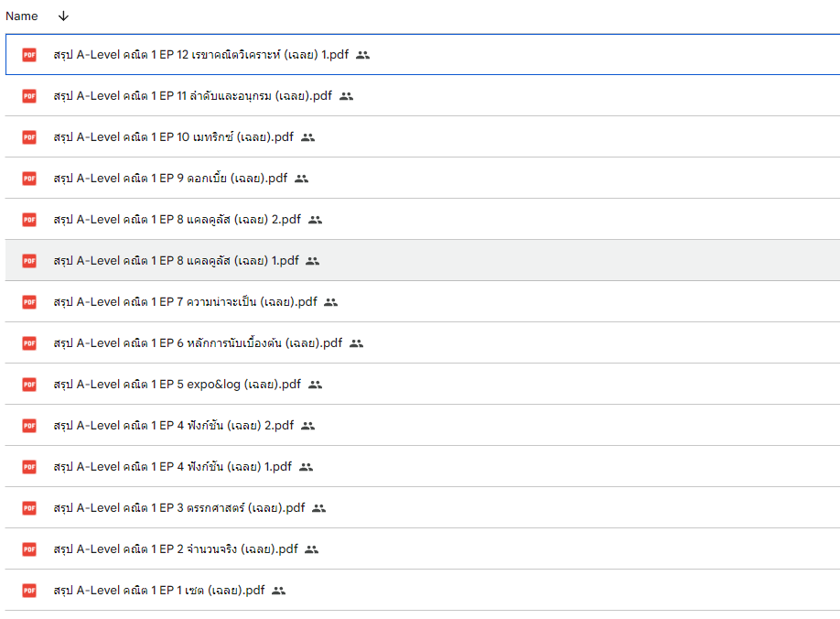Click shared icon next to EP 4 (เฉลย) 1.pdf
This screenshot has height=619, width=840.
click(306, 467)
